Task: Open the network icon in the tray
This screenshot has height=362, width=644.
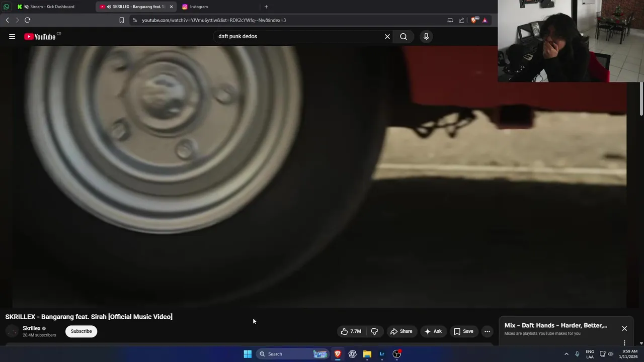Action: (x=602, y=354)
